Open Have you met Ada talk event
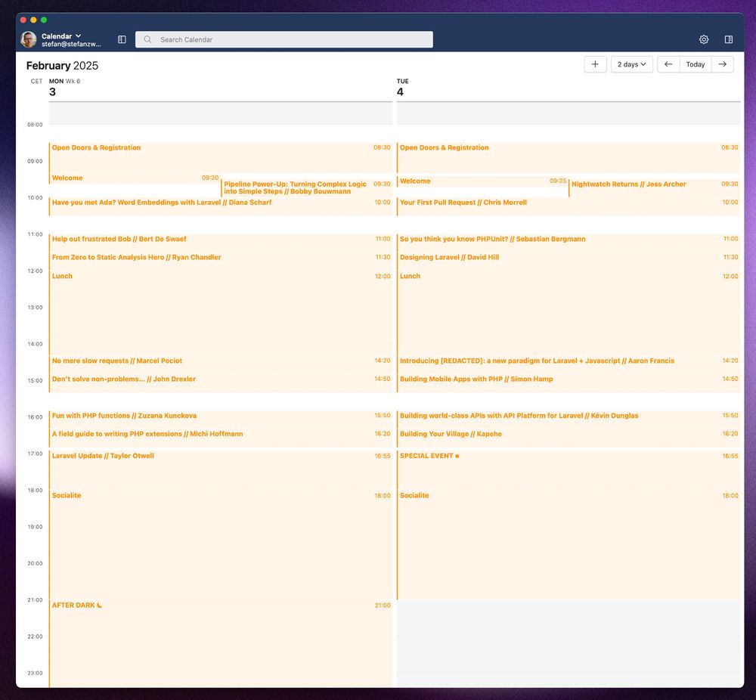The height and width of the screenshot is (700, 756). [220, 206]
